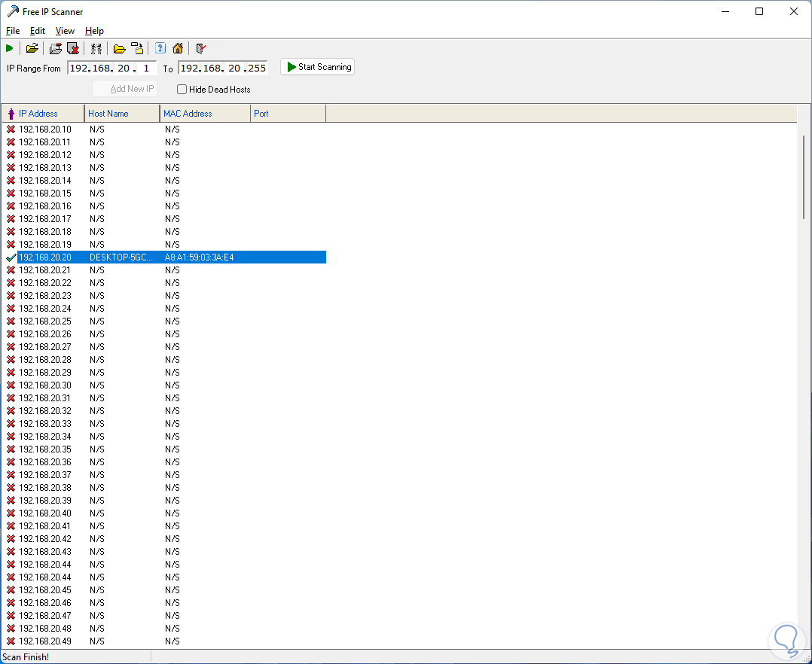Click the documents-stack toolbar icon
Screen dimensions: 812x664
coord(56,49)
